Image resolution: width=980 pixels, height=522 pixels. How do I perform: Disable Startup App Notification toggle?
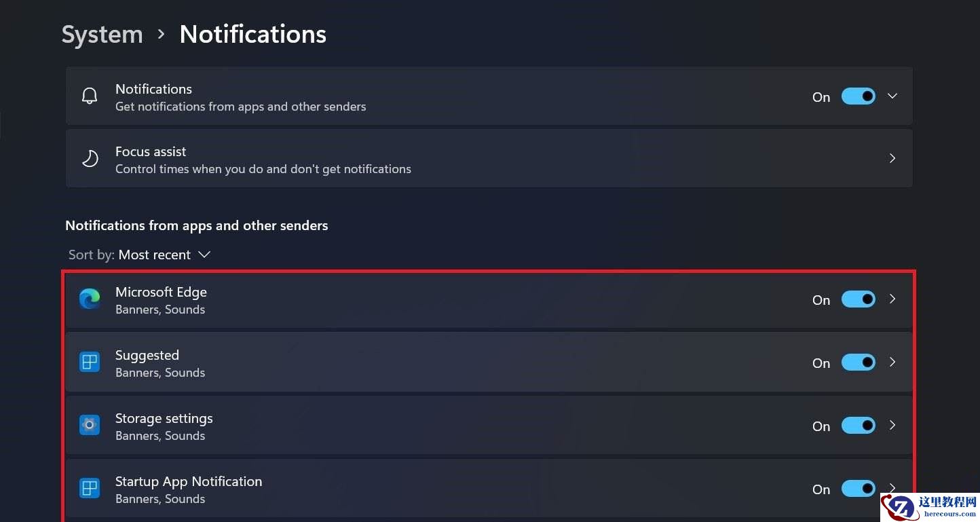[x=858, y=489]
